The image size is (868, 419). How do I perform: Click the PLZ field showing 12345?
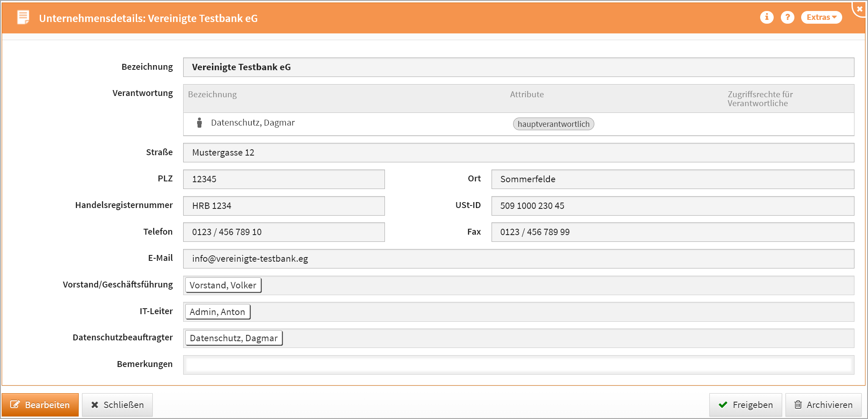pos(283,179)
